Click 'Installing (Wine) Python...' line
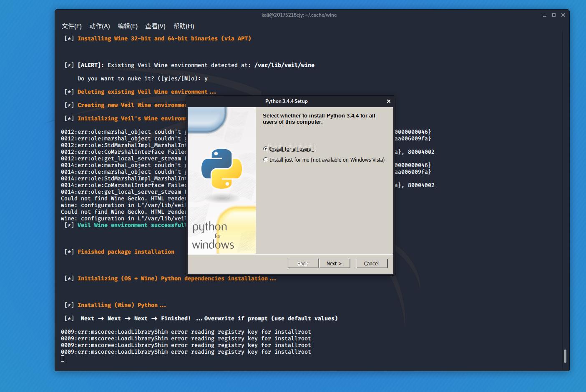Image resolution: width=586 pixels, height=392 pixels. (122, 305)
